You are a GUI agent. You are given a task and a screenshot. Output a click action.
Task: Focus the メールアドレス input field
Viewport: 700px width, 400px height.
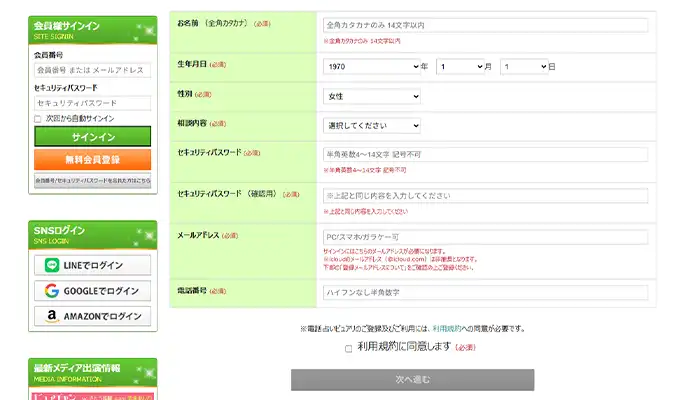point(485,237)
